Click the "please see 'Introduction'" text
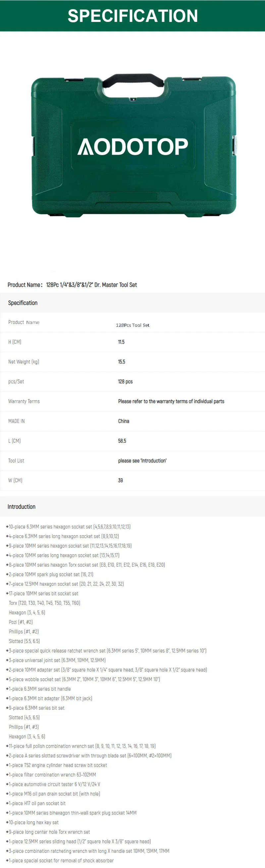The image size is (265, 868). 142,461
